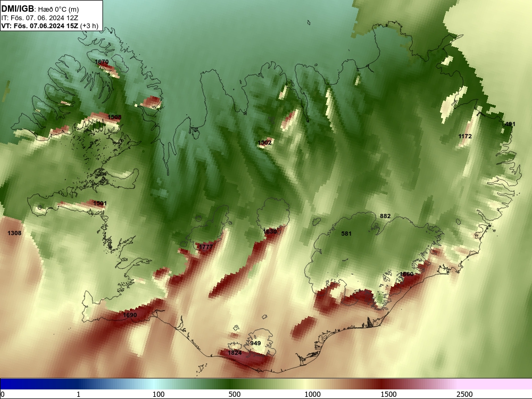Image resolution: width=532 pixels, height=399 pixels.
Task: Click the 1660 value label in the southeast
Action: [406, 274]
